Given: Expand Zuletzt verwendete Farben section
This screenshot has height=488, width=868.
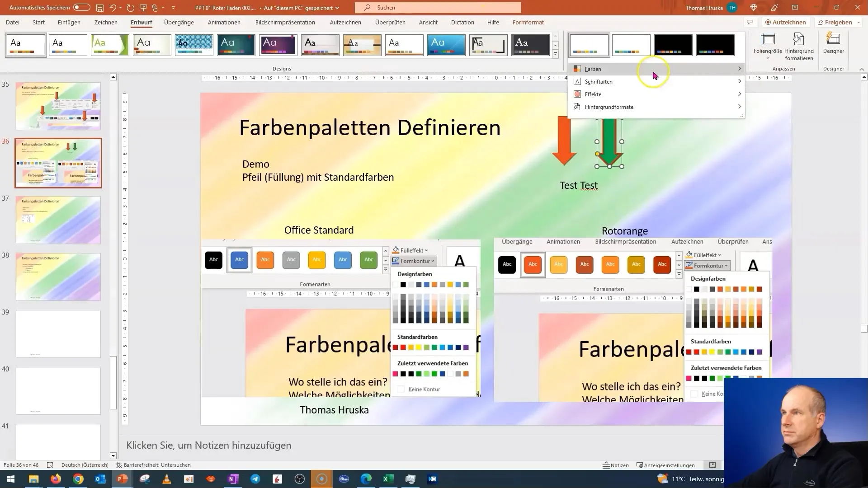Looking at the screenshot, I should pyautogui.click(x=433, y=363).
